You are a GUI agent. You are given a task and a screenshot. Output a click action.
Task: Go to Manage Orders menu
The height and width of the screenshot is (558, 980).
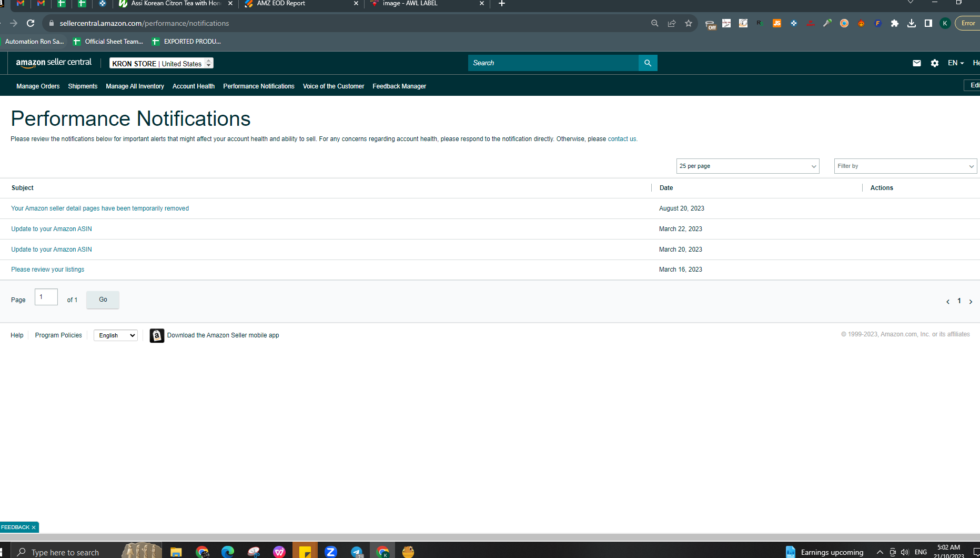coord(38,86)
